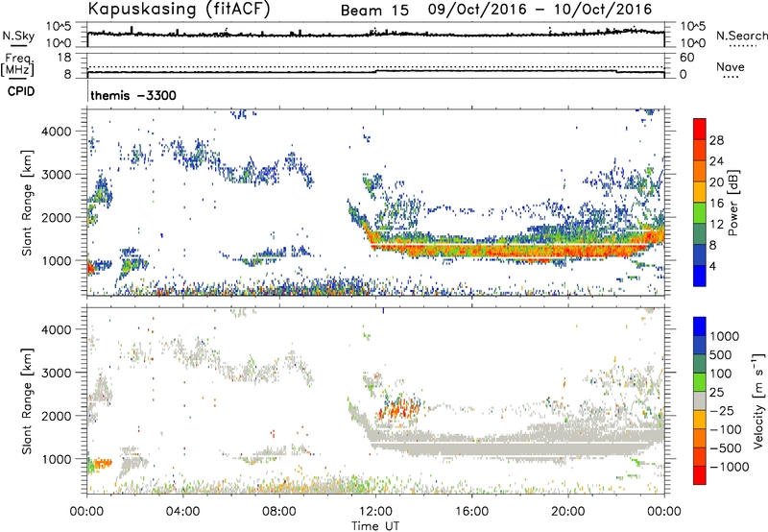
Task: Click the 'themis -3300' CPID text
Action: point(133,95)
